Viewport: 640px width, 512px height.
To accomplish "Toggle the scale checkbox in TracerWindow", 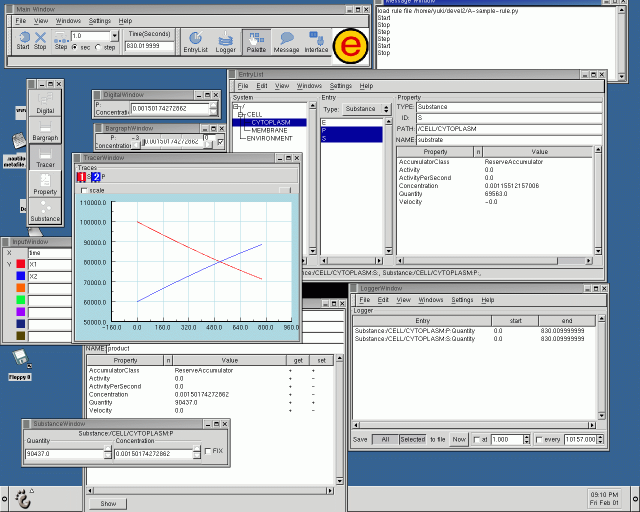I will click(x=84, y=190).
